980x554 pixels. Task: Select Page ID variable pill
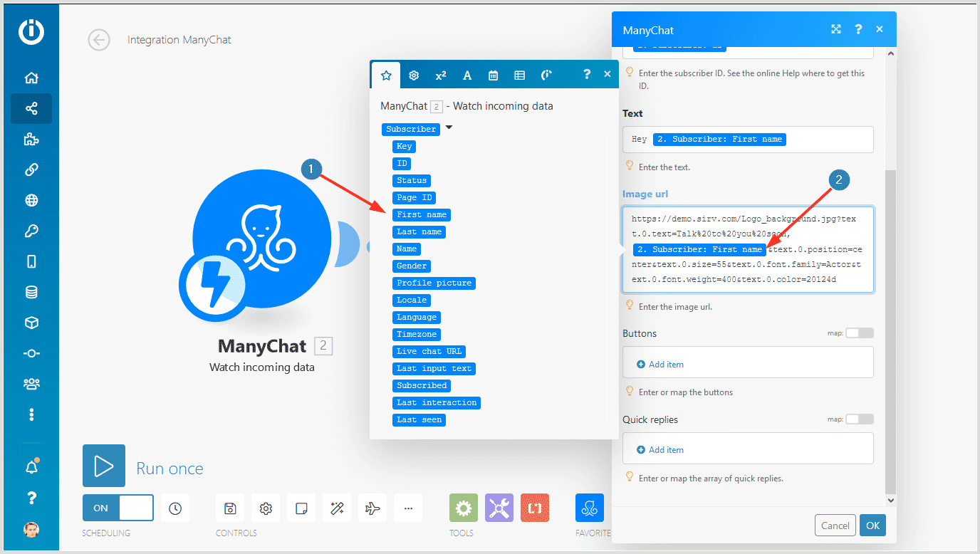[x=415, y=197]
